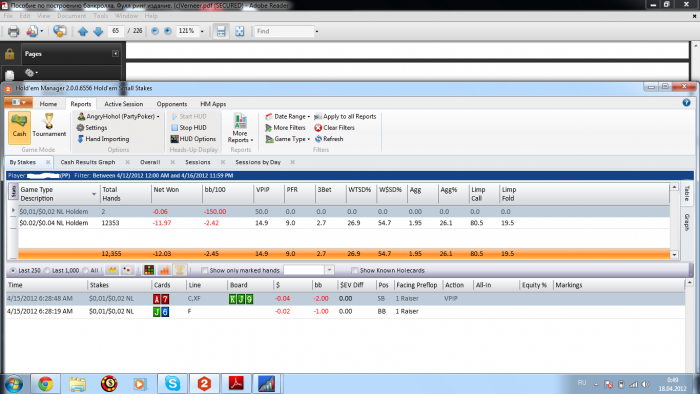The image size is (700, 394).
Task: Enable Show only marked hands checkbox
Action: pos(204,270)
